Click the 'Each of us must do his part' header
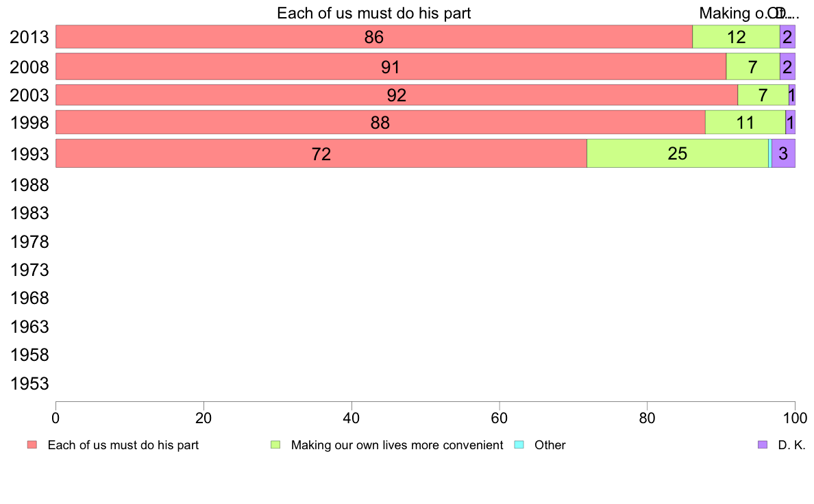 tap(374, 13)
